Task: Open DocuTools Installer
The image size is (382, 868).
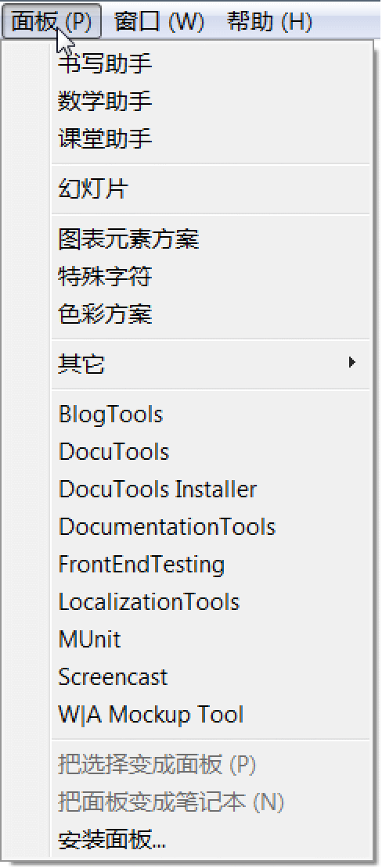Action: 211,490
